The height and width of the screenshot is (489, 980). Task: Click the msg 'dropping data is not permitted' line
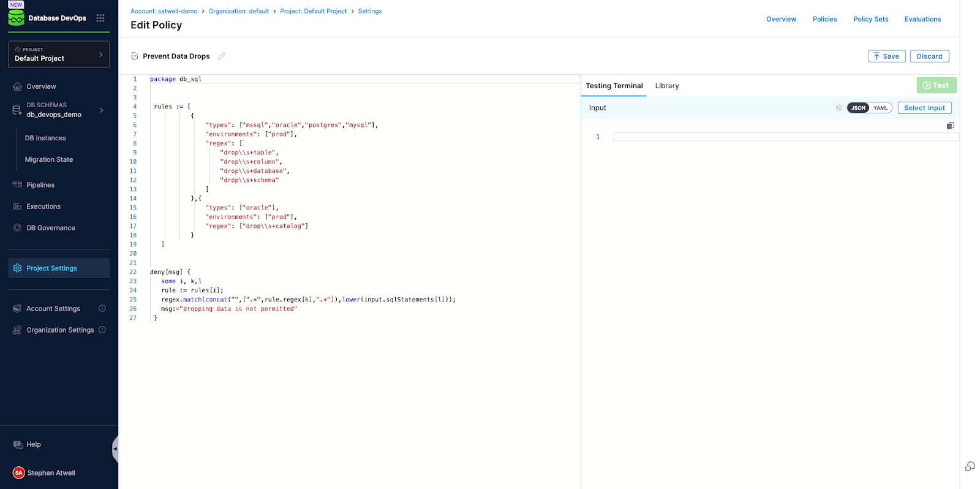tap(229, 309)
